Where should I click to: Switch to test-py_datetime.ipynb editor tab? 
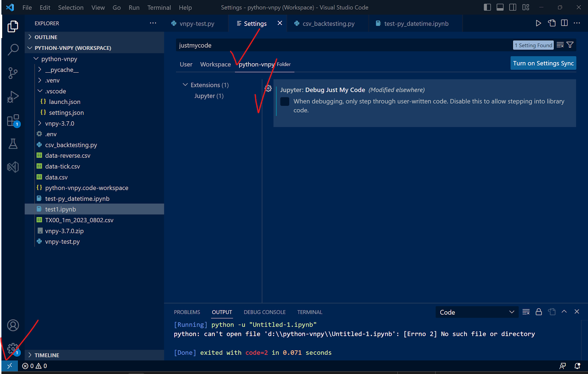point(416,24)
